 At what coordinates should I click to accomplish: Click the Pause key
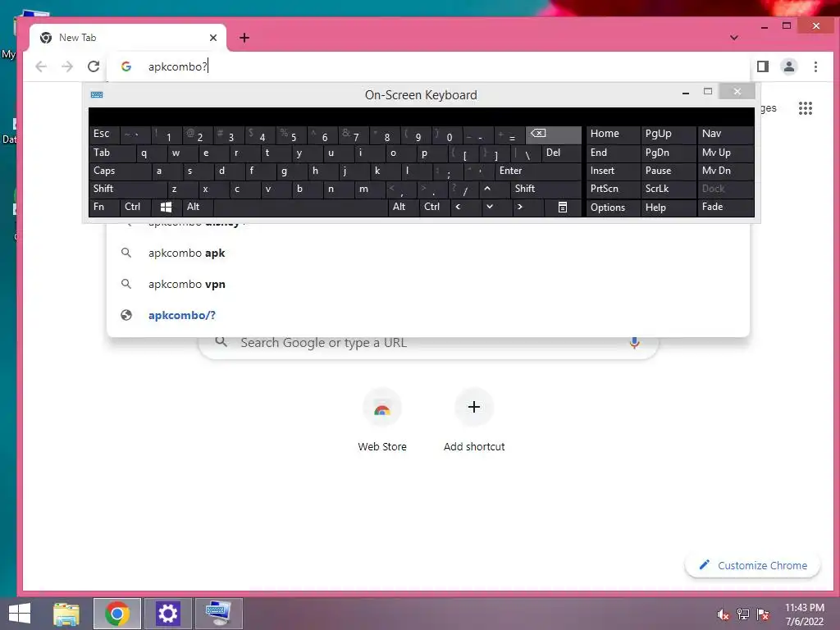coord(668,171)
